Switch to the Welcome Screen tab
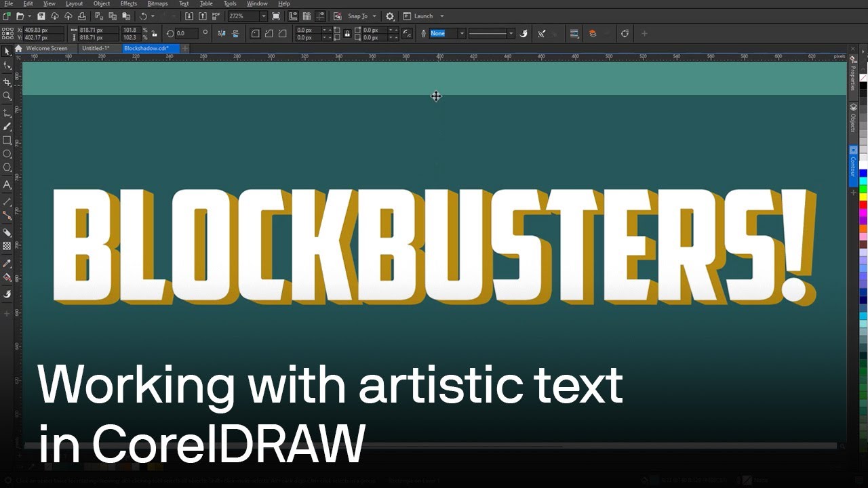Image resolution: width=868 pixels, height=488 pixels. click(x=47, y=49)
